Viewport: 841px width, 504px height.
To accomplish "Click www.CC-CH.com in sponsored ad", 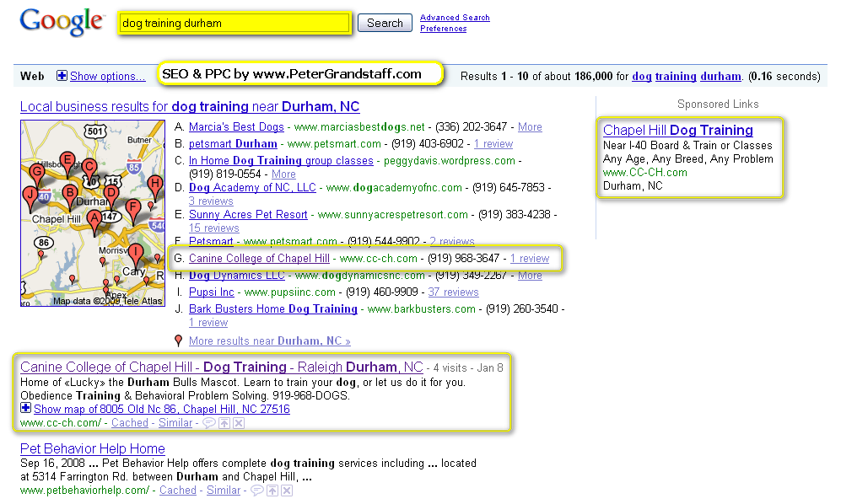I will tap(644, 173).
